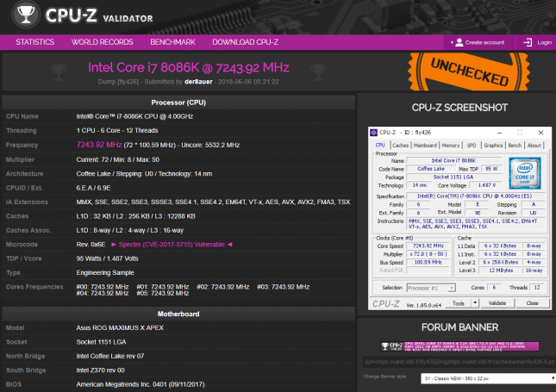The width and height of the screenshot is (556, 392).
Task: Click the Asus ROG MAXIMUS X APEX model text
Action: (x=120, y=328)
